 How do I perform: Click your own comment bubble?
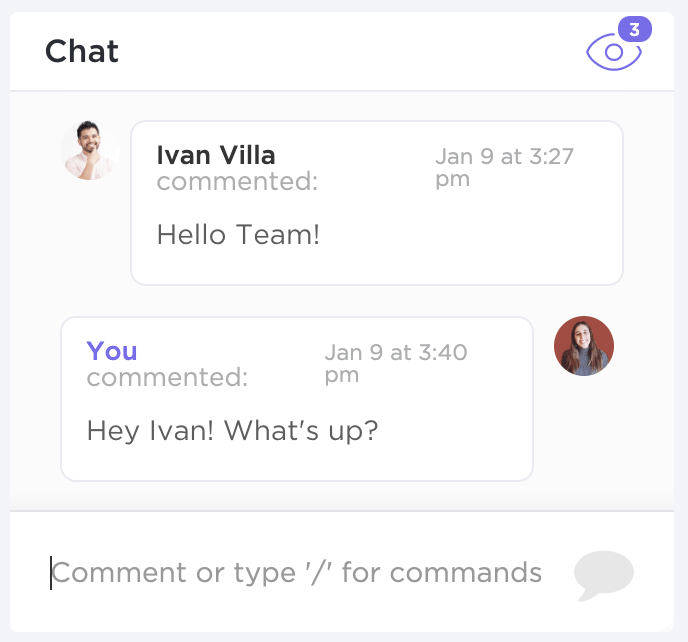click(x=297, y=399)
